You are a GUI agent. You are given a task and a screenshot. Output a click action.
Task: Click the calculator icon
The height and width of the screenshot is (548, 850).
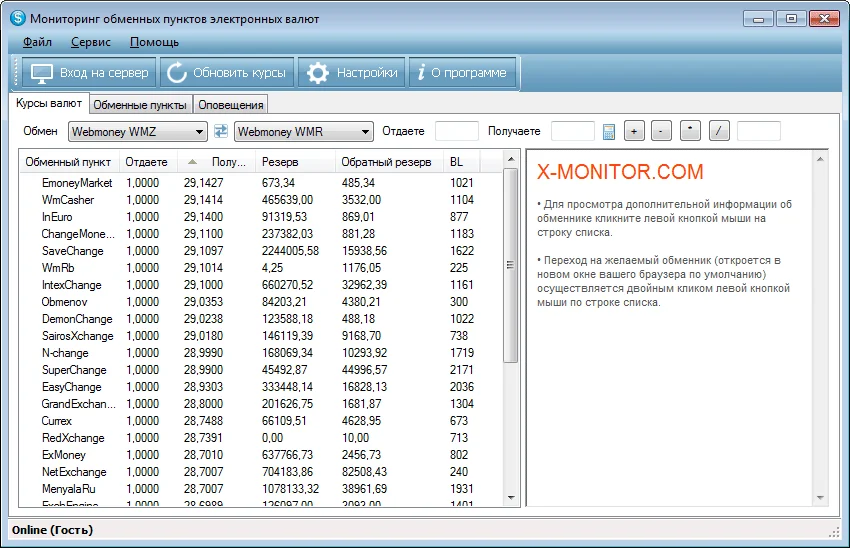click(x=608, y=131)
